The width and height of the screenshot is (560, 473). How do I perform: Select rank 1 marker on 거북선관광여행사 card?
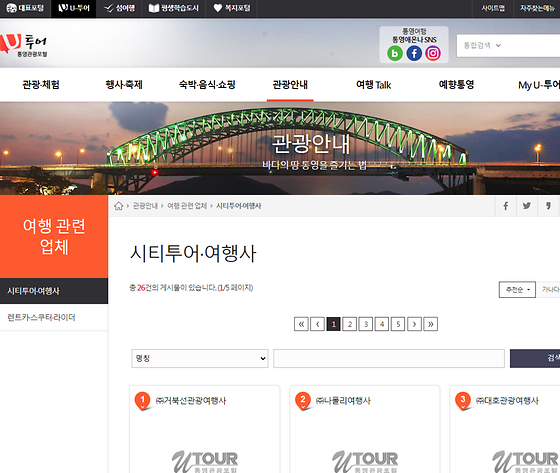142,401
